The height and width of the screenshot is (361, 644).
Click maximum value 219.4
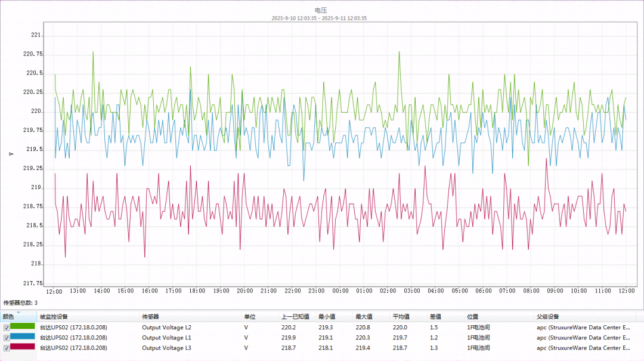[363, 348]
